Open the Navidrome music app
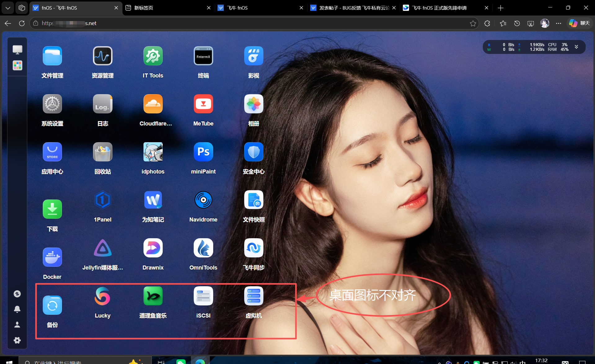 203,200
